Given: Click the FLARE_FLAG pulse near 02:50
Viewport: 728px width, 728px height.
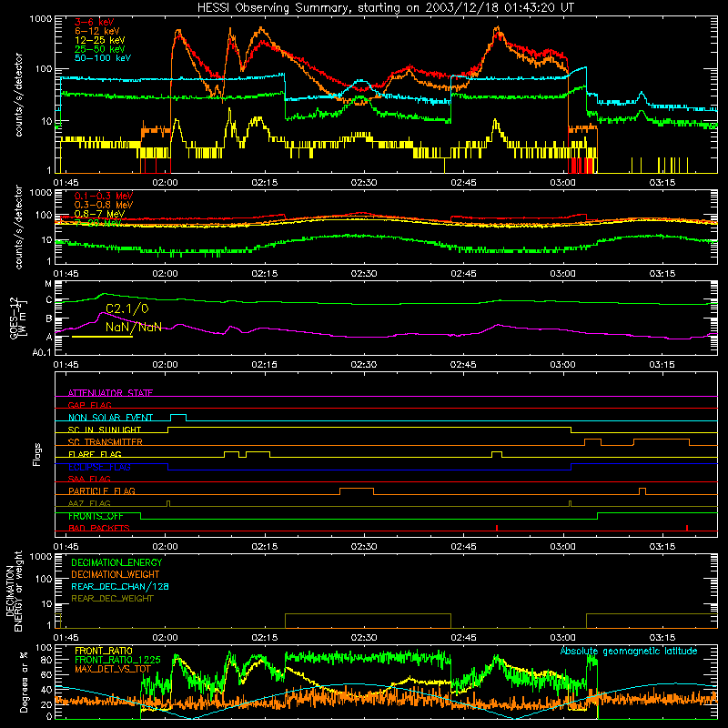Looking at the screenshot, I should (x=497, y=453).
